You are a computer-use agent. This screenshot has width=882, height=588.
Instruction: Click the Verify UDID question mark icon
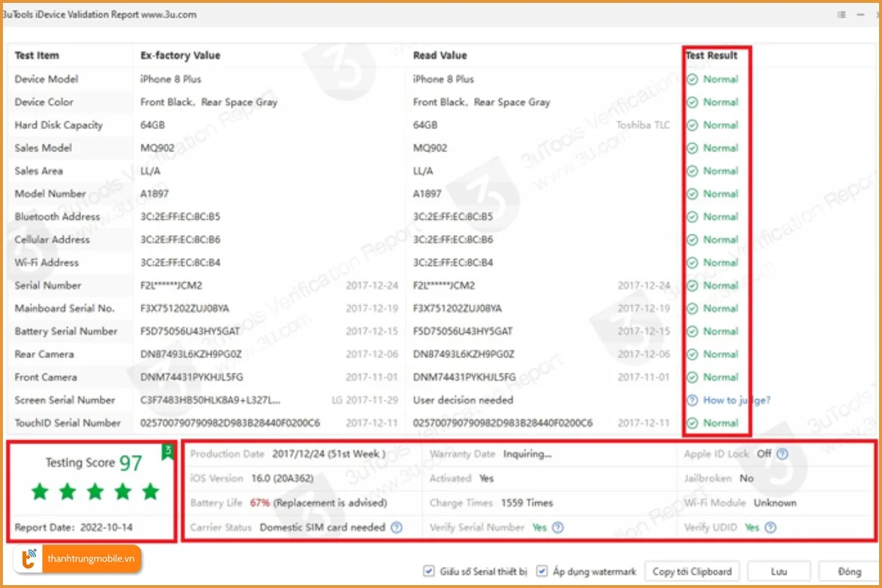(x=770, y=528)
